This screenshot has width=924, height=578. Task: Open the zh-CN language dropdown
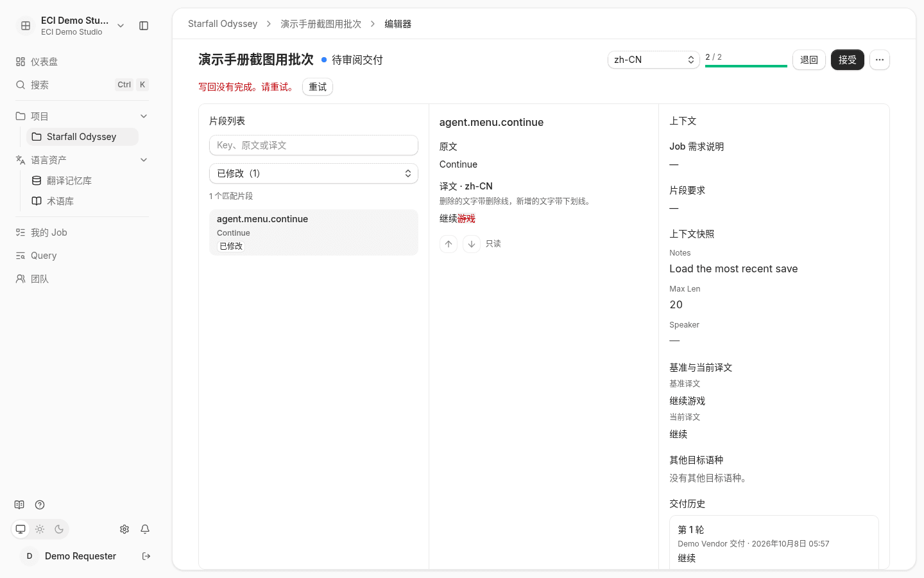(x=654, y=60)
